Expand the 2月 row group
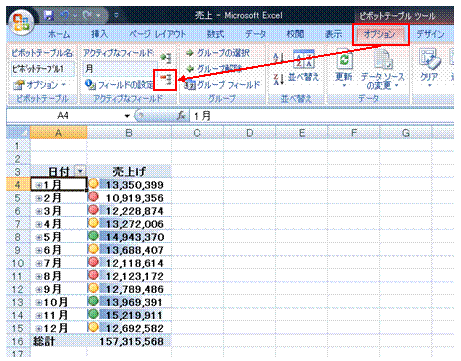461x361 pixels. 39,198
